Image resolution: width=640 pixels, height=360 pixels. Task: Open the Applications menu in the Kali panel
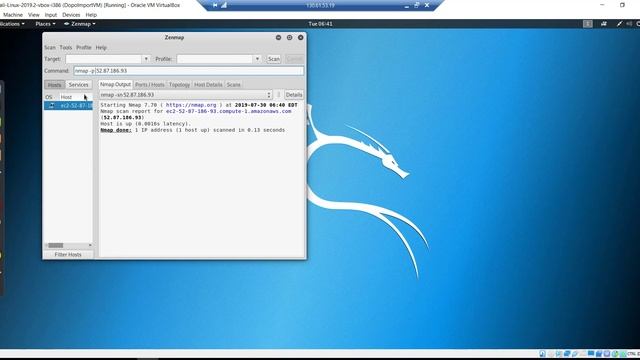tap(12, 24)
